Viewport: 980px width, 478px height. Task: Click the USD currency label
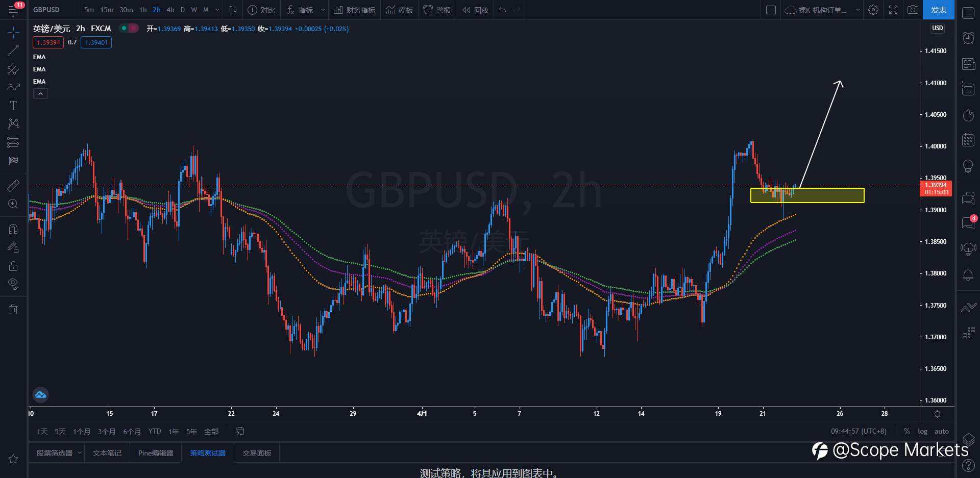tap(938, 28)
